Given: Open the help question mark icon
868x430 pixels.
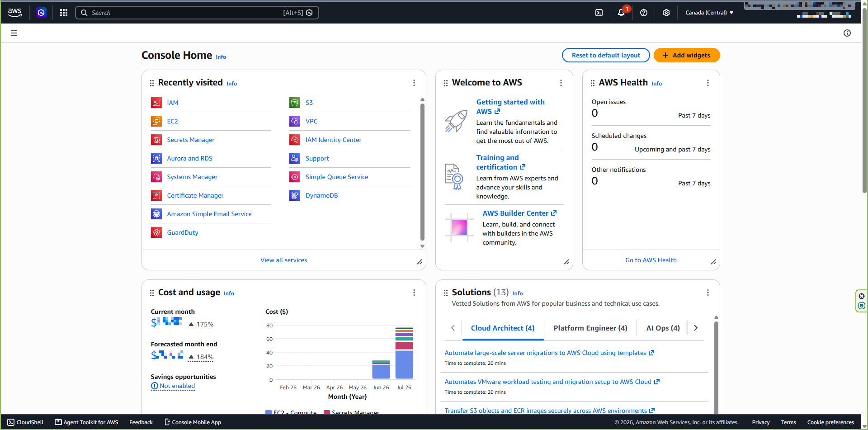Looking at the screenshot, I should pyautogui.click(x=644, y=13).
